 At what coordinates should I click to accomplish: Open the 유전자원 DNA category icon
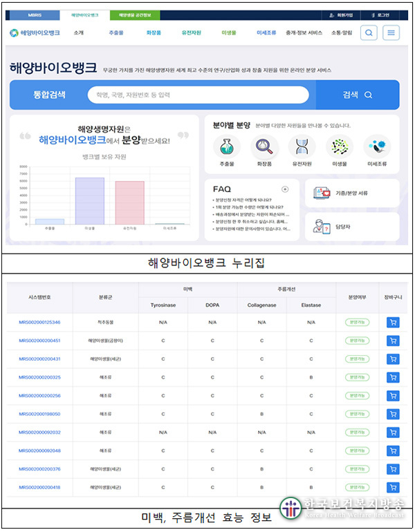point(302,146)
